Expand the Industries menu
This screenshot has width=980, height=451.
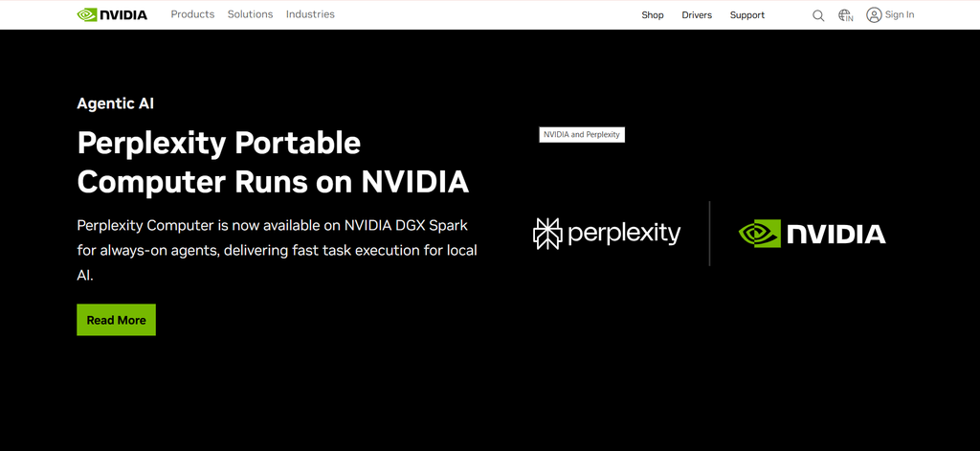(x=310, y=14)
